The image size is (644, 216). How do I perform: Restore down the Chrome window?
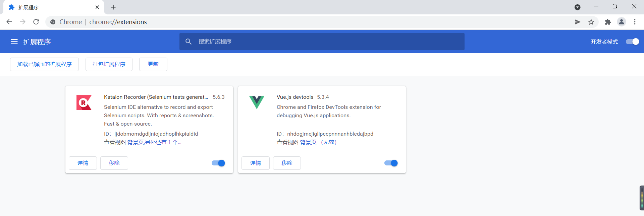click(615, 6)
